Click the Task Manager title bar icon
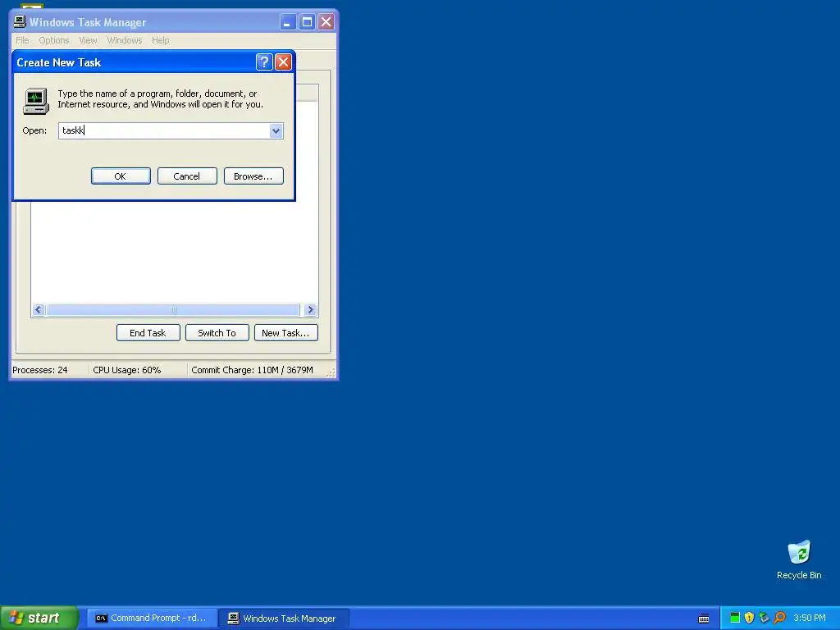This screenshot has height=630, width=840. 20,22
